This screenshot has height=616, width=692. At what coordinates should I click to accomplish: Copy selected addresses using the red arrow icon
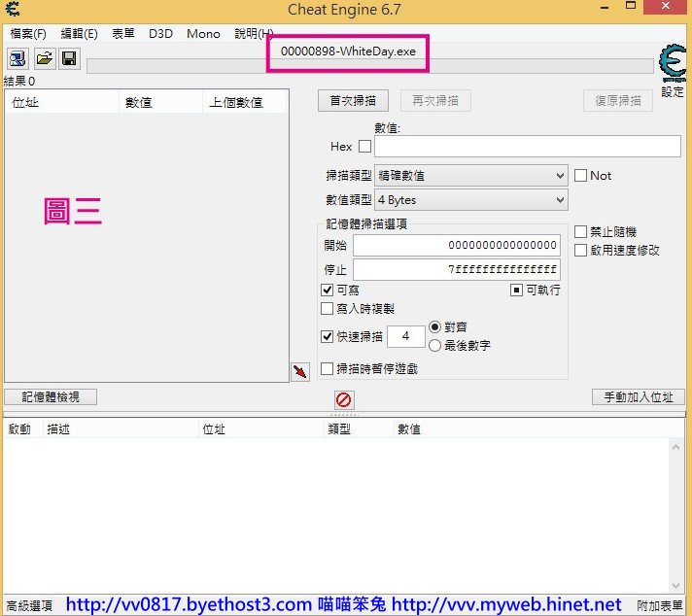[300, 372]
